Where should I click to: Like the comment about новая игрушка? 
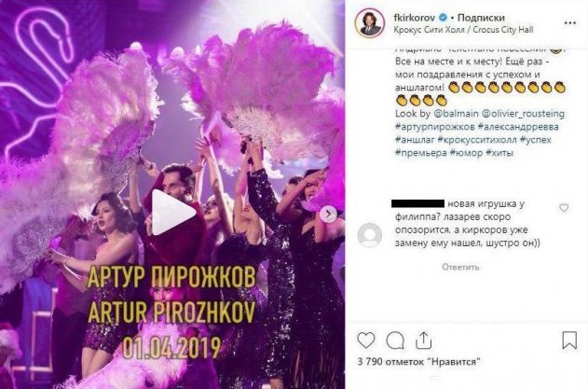564,207
